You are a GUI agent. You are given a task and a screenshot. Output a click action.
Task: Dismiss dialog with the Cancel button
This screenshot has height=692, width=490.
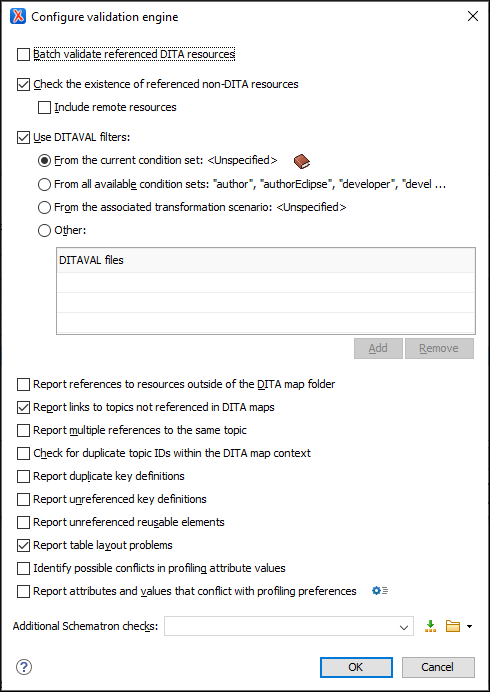pyautogui.click(x=438, y=667)
